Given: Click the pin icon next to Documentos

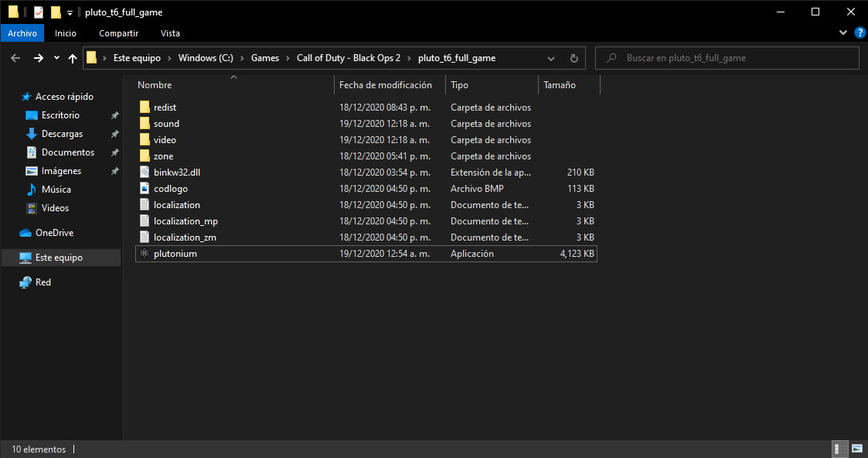Looking at the screenshot, I should pyautogui.click(x=114, y=152).
